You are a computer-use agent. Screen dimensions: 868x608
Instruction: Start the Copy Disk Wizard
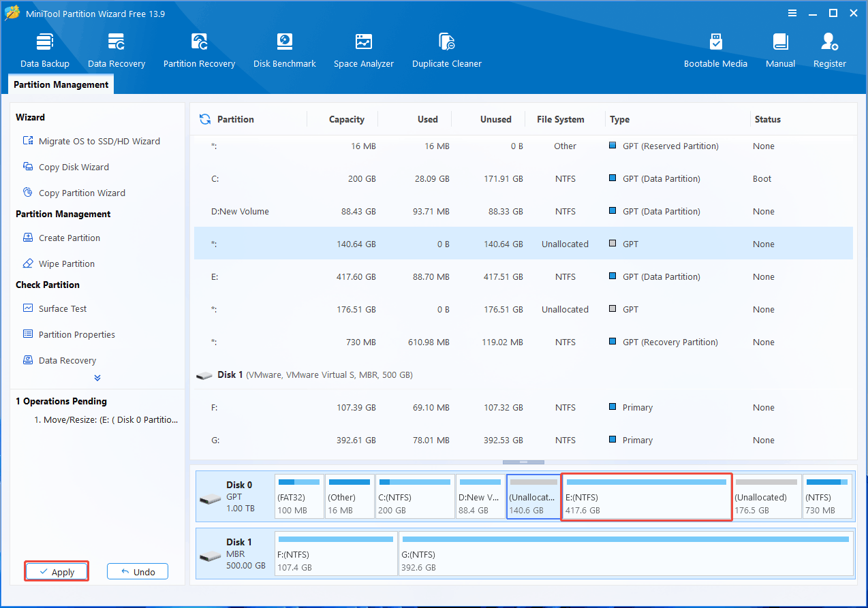(x=66, y=167)
